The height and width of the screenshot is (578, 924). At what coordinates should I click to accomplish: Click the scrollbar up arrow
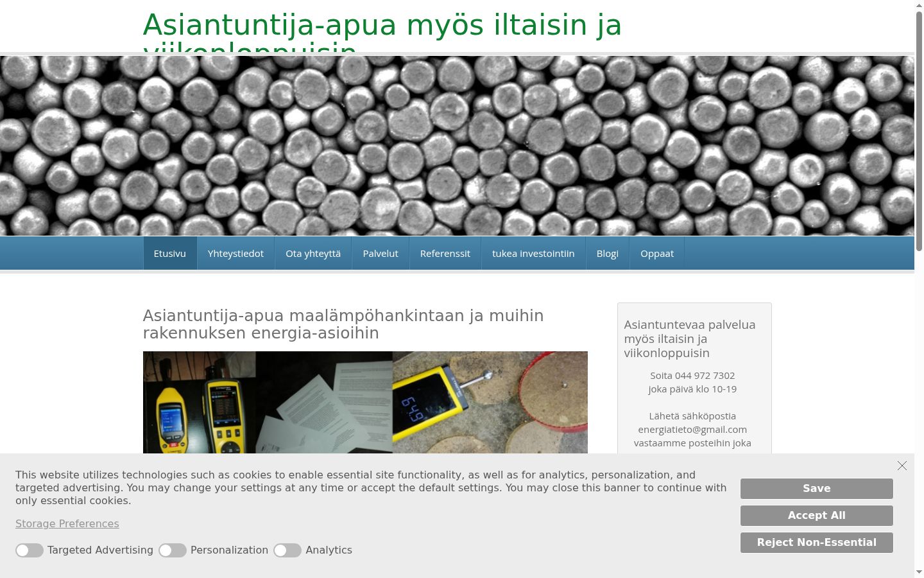point(919,5)
